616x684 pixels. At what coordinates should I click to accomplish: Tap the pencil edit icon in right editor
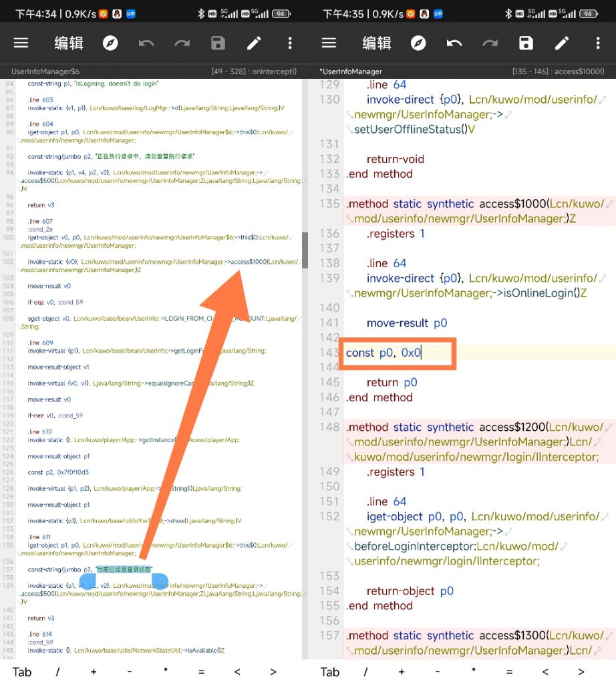pyautogui.click(x=562, y=43)
